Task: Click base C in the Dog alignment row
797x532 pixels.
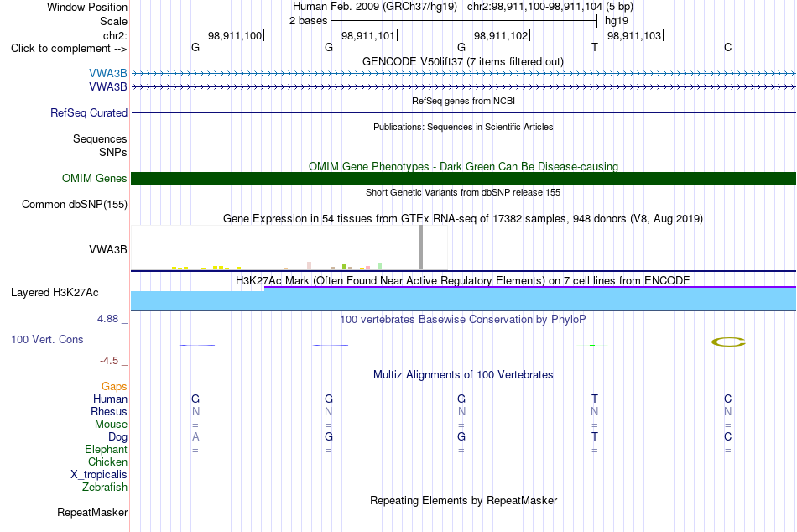Action: [728, 436]
